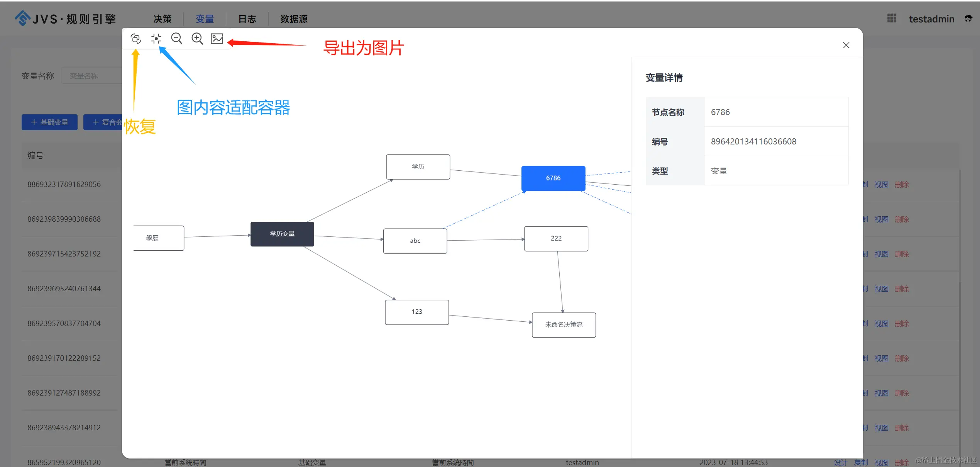This screenshot has width=980, height=467.
Task: Open the 决策 tab
Action: pyautogui.click(x=162, y=19)
